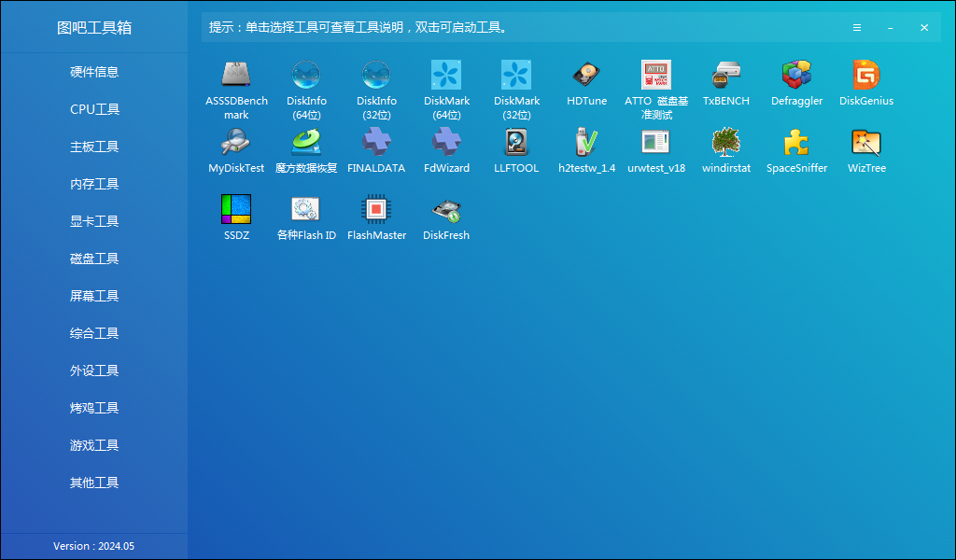Select 魔方数据恢复 tool icon

306,142
